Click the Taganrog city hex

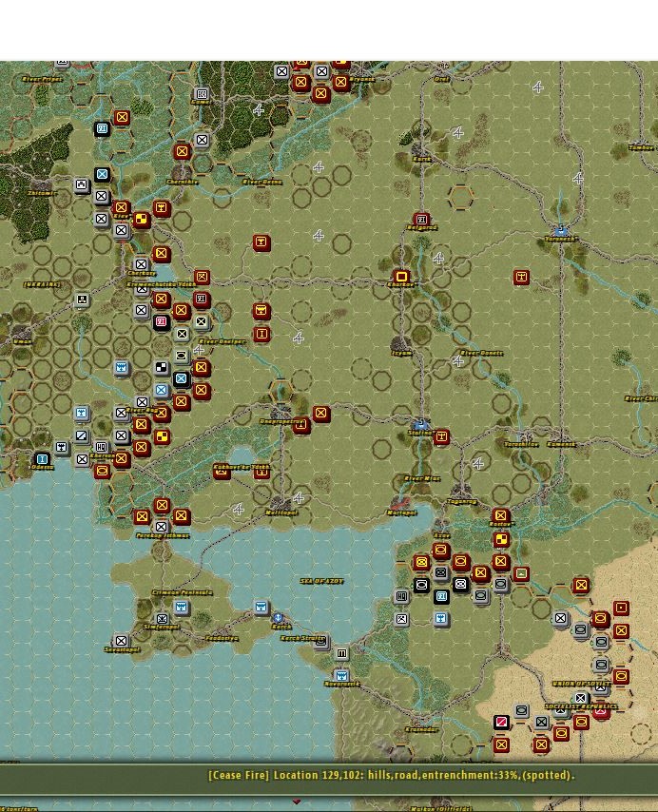click(461, 492)
